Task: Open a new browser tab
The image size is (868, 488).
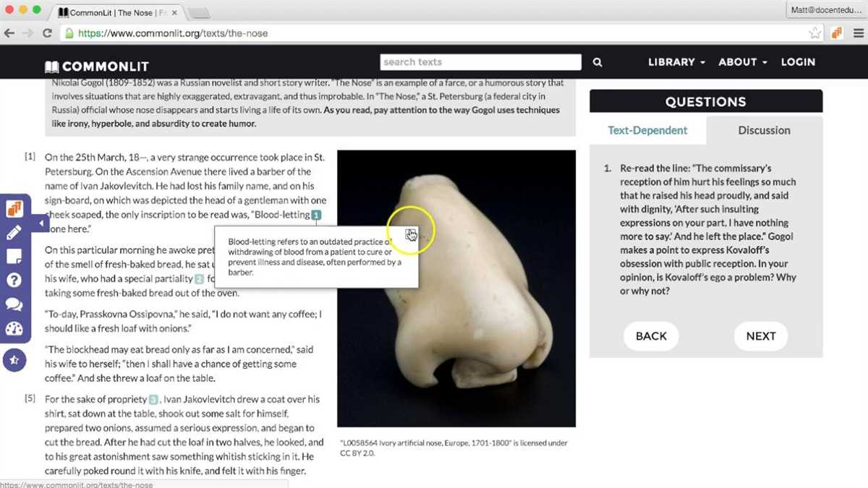Action: tap(199, 13)
